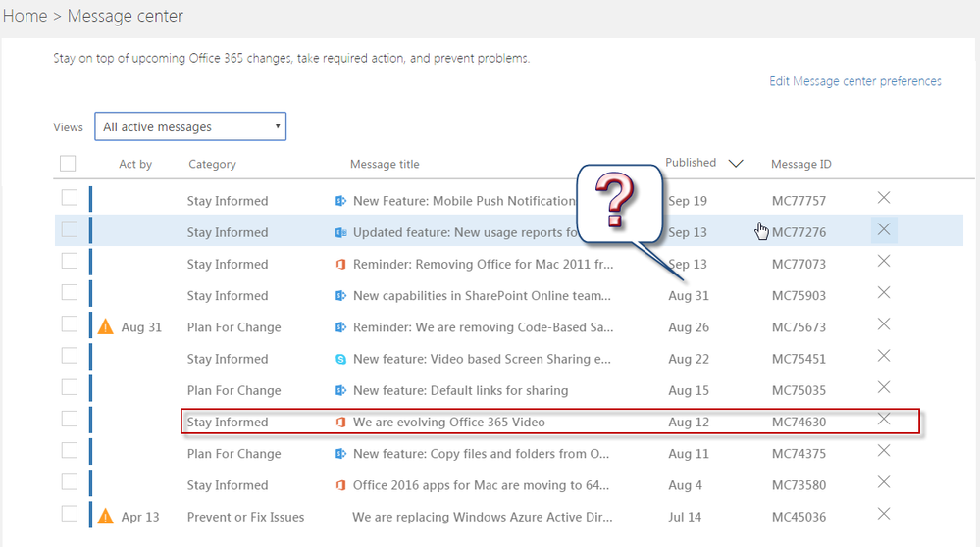The height and width of the screenshot is (547, 980).
Task: Click Office icon beside Office 2016 apps for Mac
Action: tap(340, 485)
